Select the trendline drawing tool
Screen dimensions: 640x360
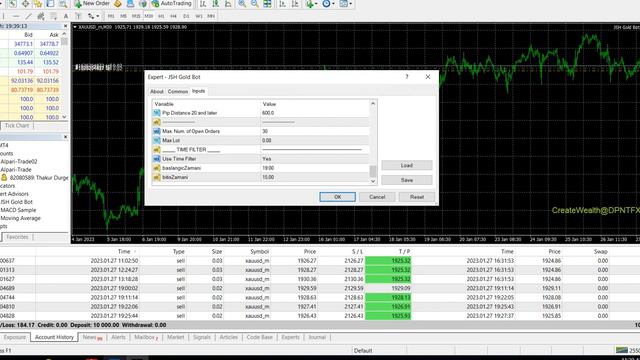pos(28,16)
